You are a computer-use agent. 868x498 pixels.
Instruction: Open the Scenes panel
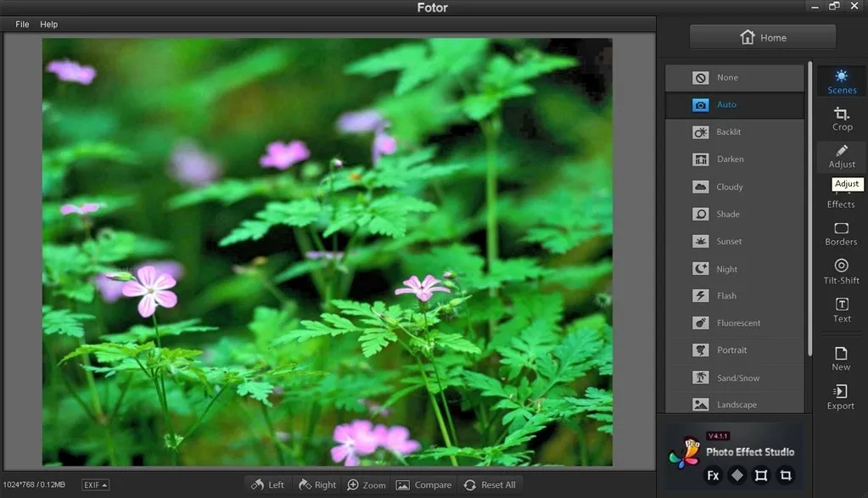842,81
